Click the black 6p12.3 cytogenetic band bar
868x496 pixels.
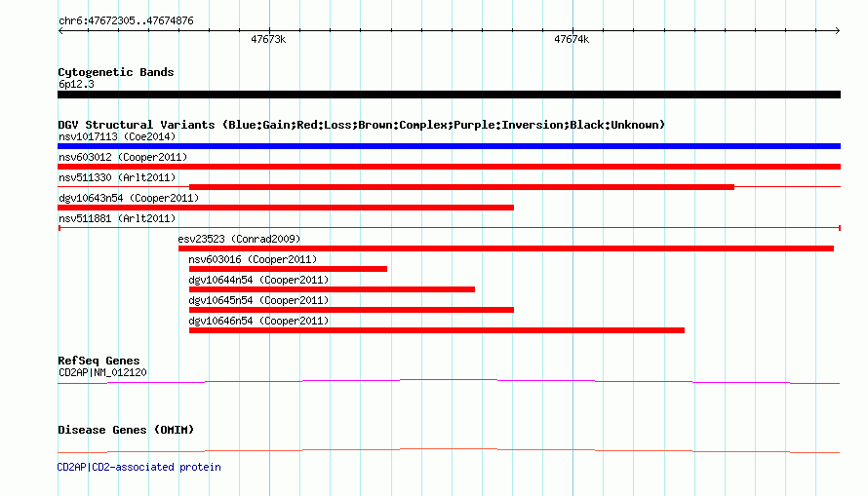(x=449, y=95)
